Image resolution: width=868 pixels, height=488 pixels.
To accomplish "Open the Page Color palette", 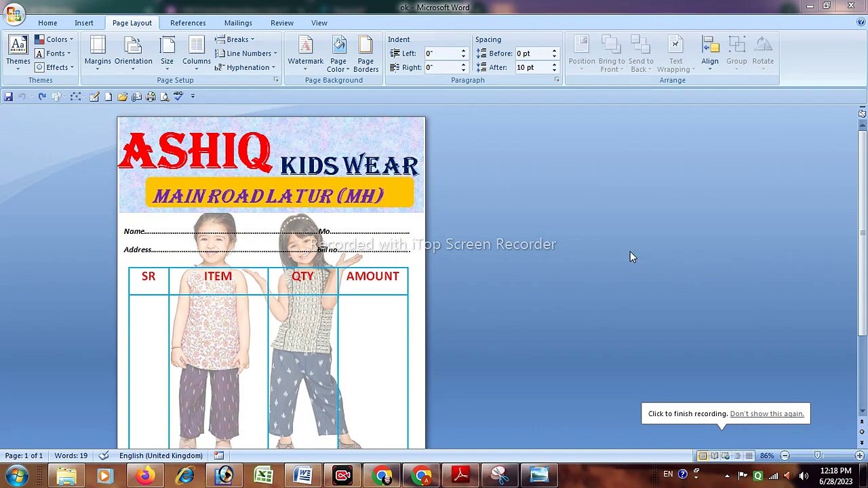I will [x=338, y=54].
